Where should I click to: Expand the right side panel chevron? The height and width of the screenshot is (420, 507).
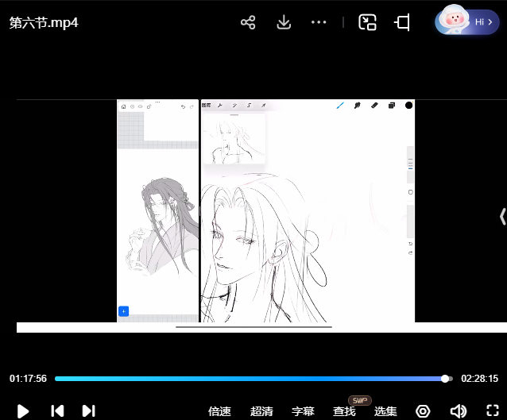pyautogui.click(x=501, y=216)
